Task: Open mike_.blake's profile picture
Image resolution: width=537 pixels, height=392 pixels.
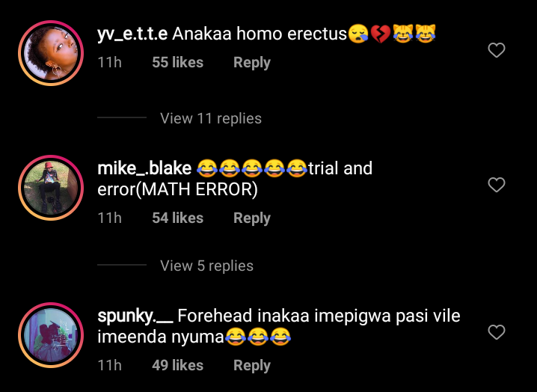Action: [51, 188]
